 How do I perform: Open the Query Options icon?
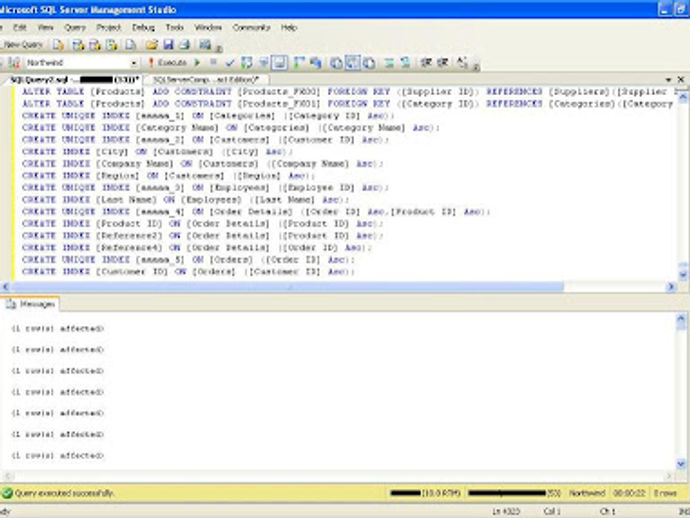264,63
